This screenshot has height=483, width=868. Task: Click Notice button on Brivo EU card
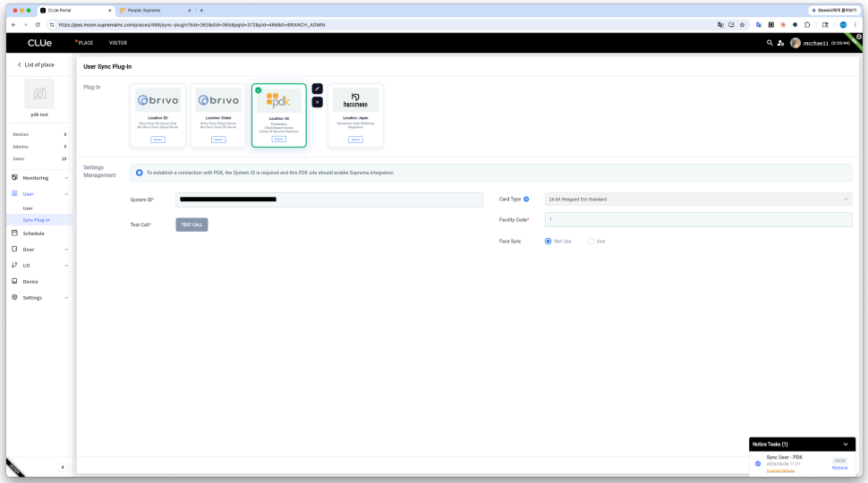(157, 140)
